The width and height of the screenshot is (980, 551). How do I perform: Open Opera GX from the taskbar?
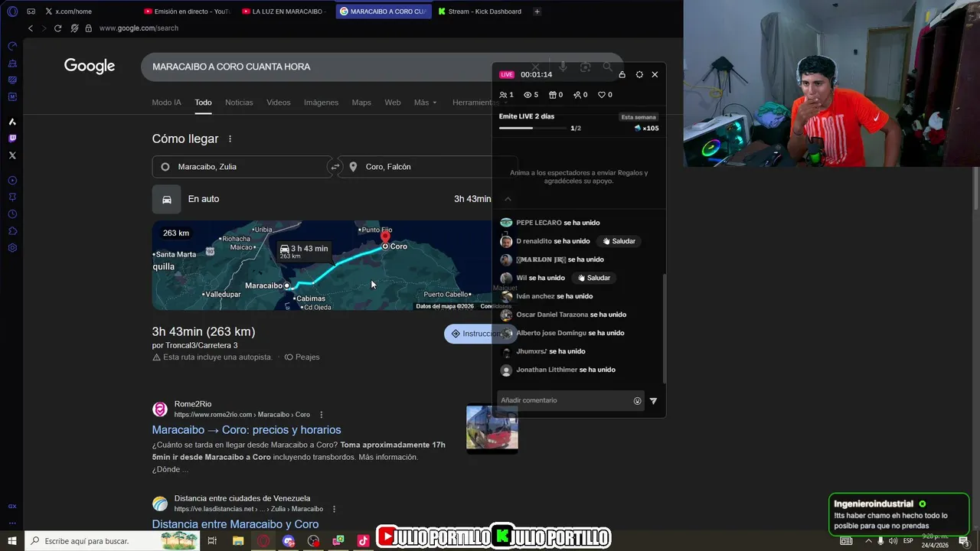pos(263,541)
